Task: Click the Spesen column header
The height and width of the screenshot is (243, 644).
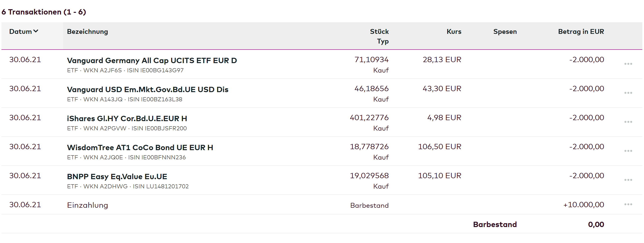Action: [505, 31]
